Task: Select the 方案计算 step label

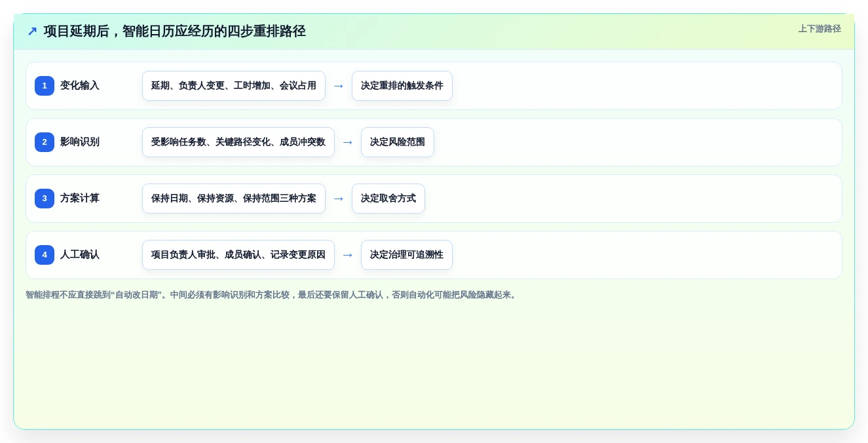Action: point(80,199)
